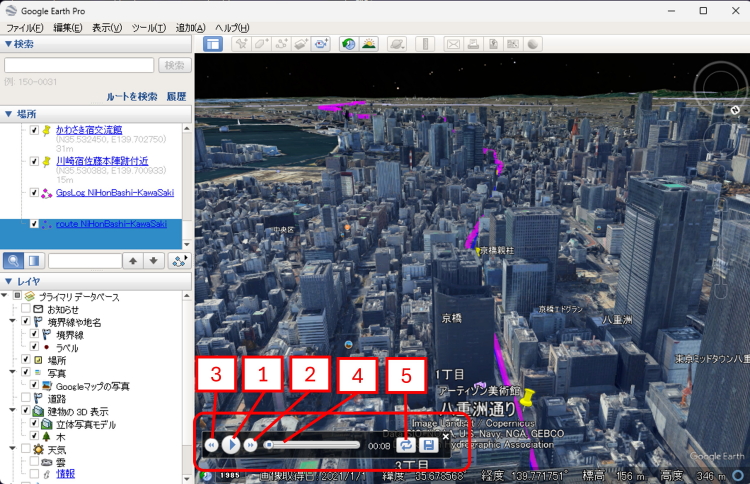Click the ruler tool in toolbar
Screen dimensions: 750x484
tap(424, 44)
